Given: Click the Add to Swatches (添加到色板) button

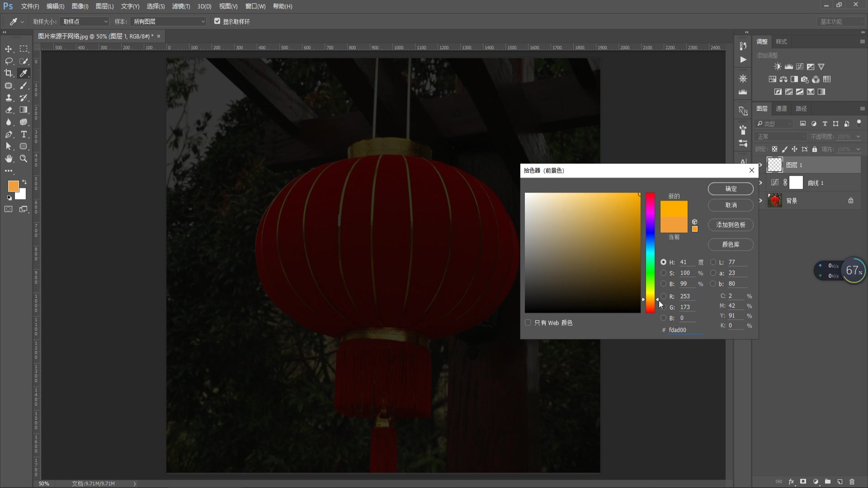Looking at the screenshot, I should point(730,225).
